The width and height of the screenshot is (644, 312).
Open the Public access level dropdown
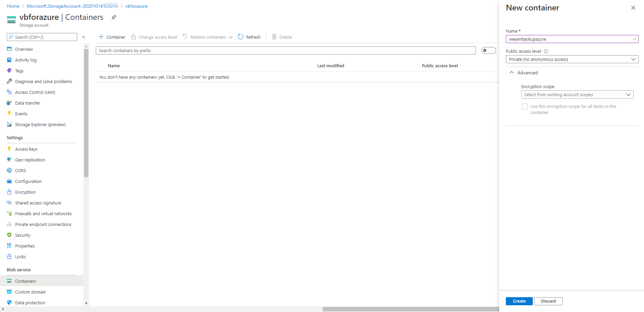(x=572, y=60)
